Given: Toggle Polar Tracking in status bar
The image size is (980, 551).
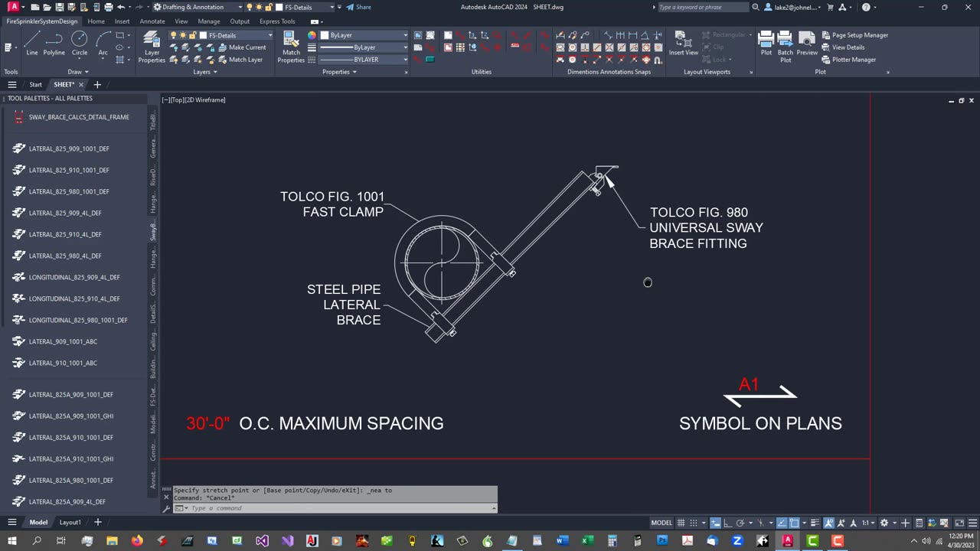Looking at the screenshot, I should click(x=740, y=523).
